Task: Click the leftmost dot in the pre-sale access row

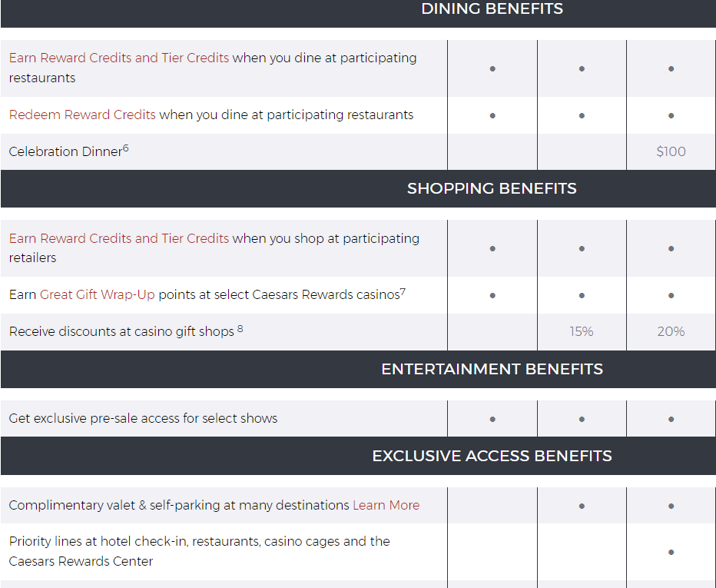Action: click(x=492, y=420)
